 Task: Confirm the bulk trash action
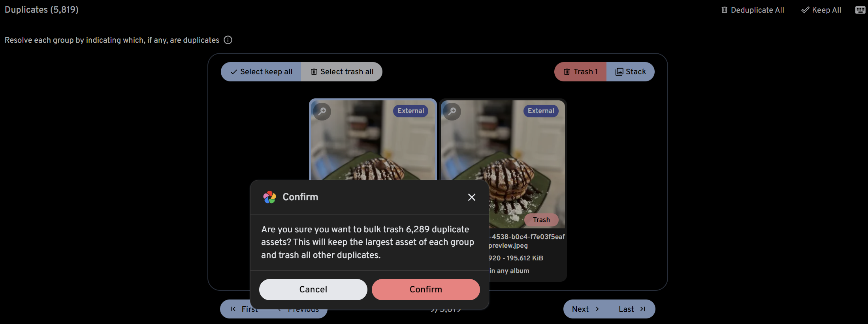(426, 290)
